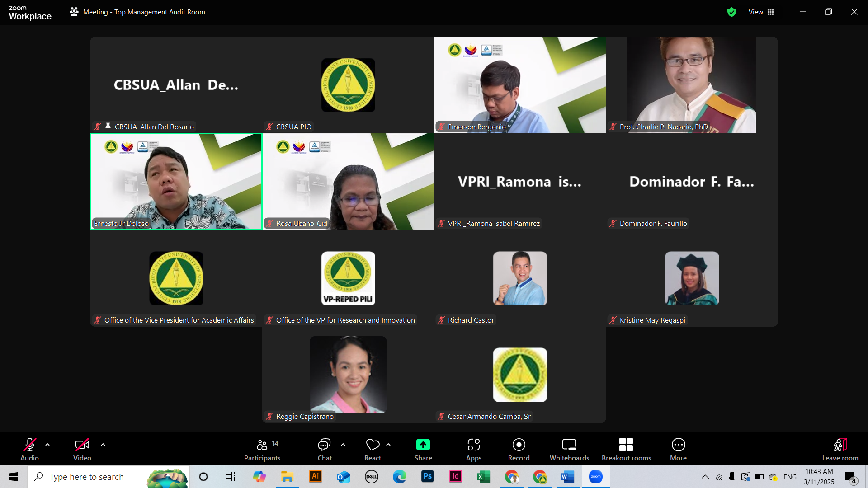Expand chat options arrow
868x488 pixels.
tap(343, 445)
